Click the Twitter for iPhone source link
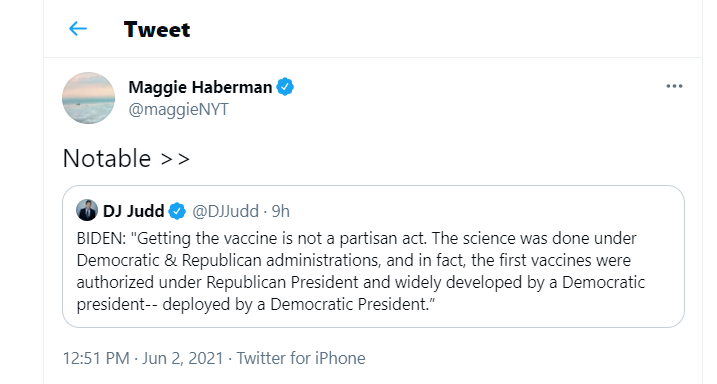The image size is (717, 384). coord(301,358)
